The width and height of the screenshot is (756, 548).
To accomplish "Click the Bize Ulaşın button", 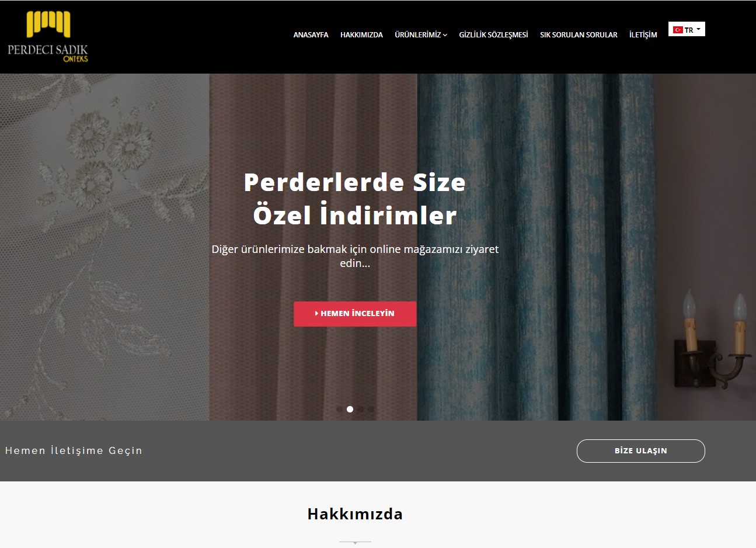I will 641,451.
